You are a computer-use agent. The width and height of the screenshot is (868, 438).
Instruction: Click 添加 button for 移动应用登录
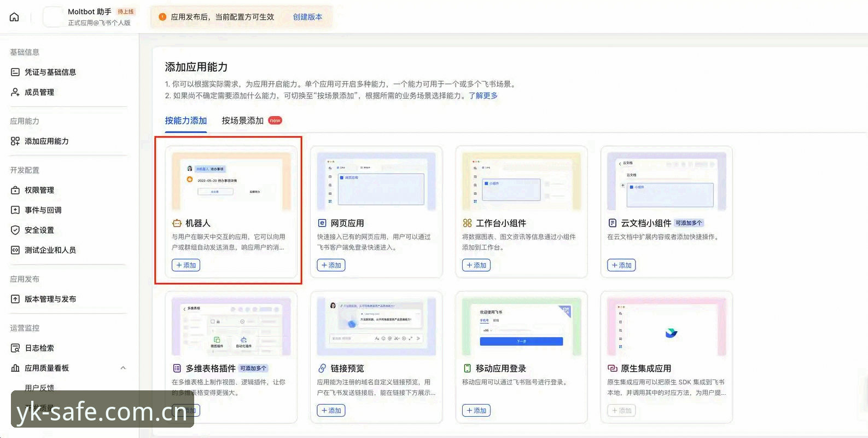(x=476, y=410)
